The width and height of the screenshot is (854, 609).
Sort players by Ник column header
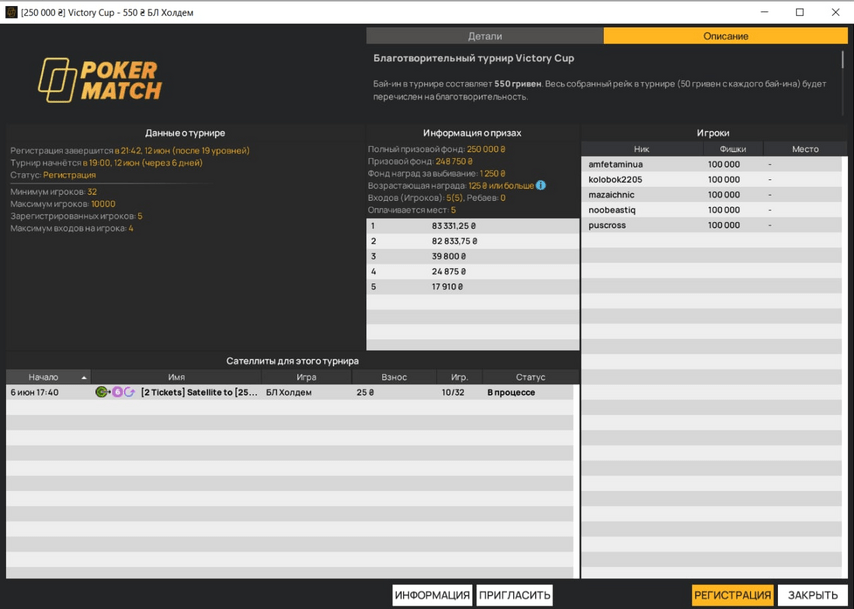click(642, 149)
